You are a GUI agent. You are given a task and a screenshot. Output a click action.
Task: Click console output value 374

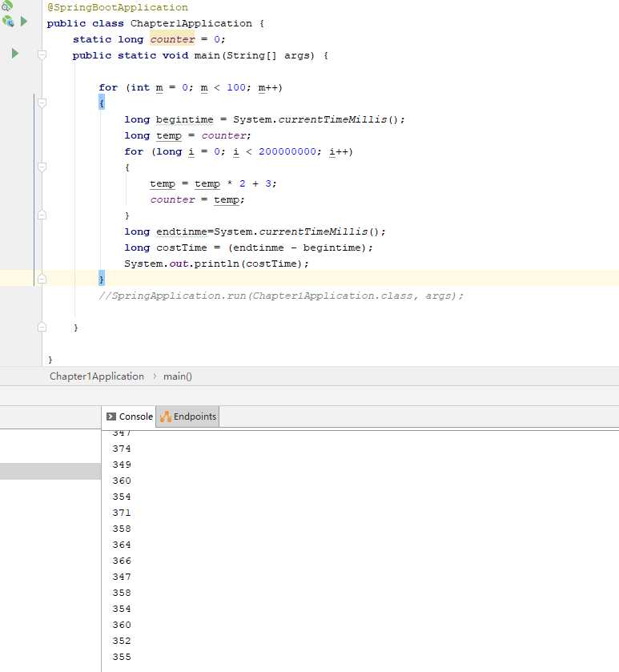click(122, 449)
